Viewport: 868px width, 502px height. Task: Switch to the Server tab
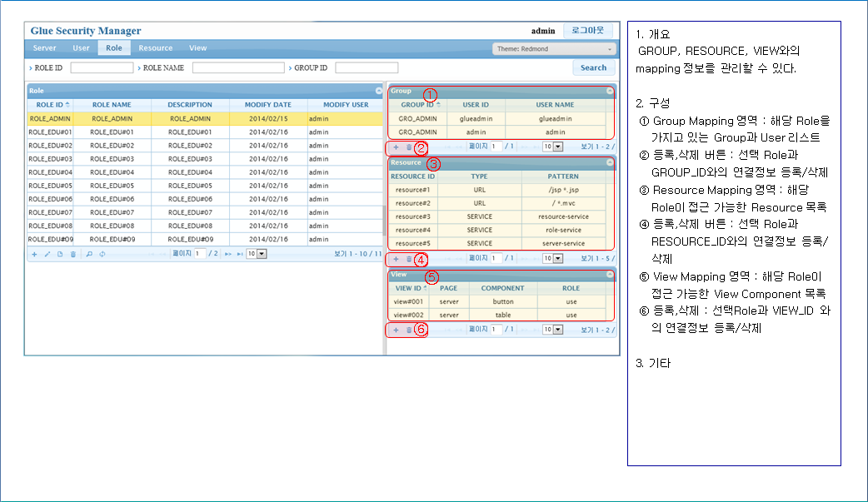[x=45, y=48]
